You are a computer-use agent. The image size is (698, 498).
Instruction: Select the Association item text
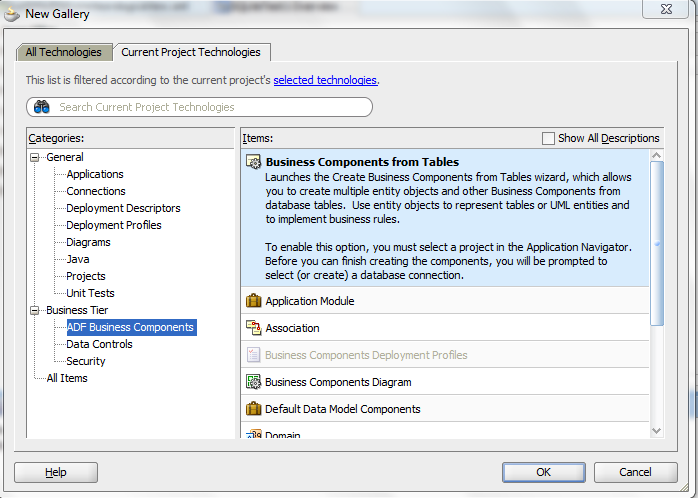point(292,328)
